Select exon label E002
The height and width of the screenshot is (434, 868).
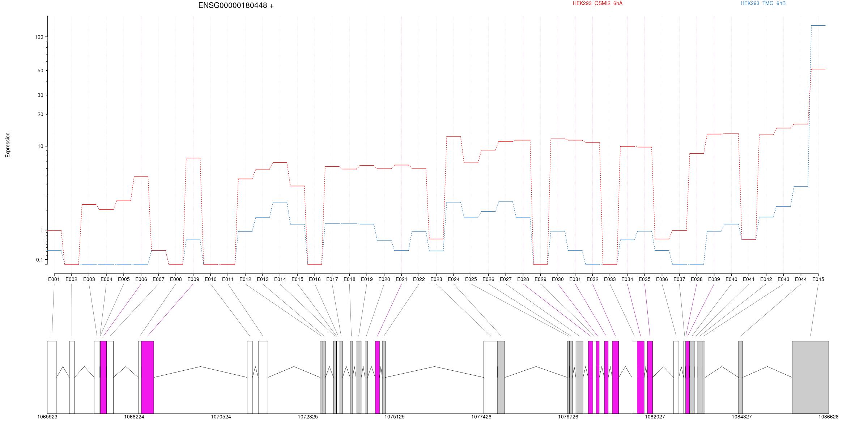71,279
